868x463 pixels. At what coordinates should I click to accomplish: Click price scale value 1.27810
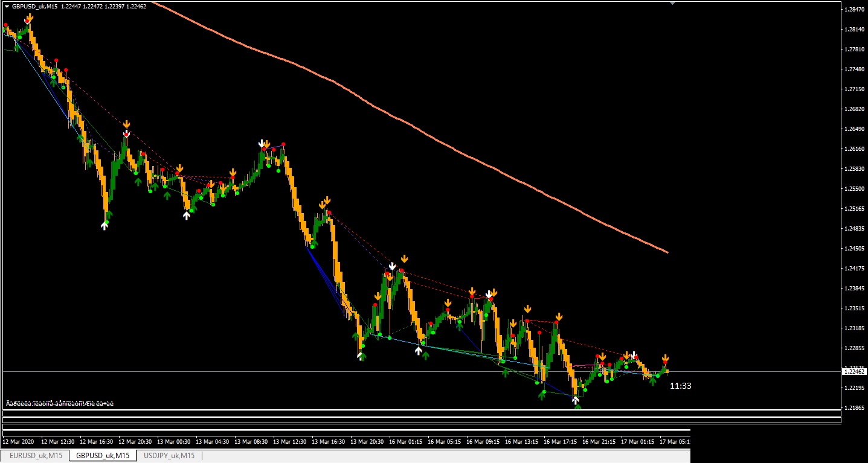point(854,49)
